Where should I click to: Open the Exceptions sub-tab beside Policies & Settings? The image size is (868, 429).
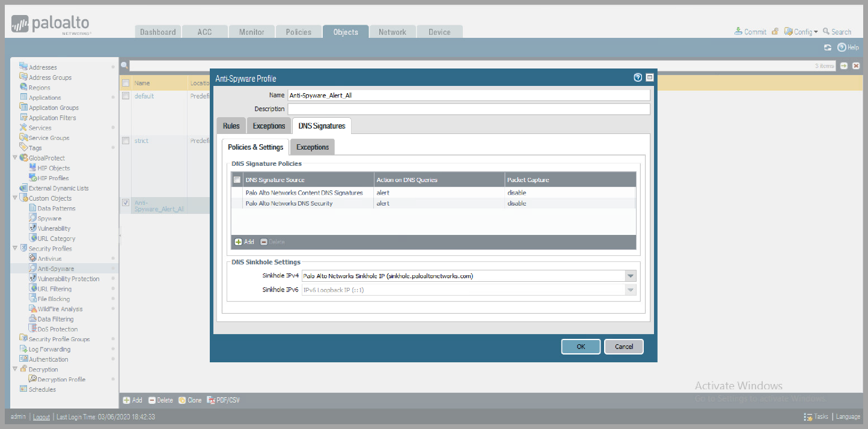click(313, 147)
